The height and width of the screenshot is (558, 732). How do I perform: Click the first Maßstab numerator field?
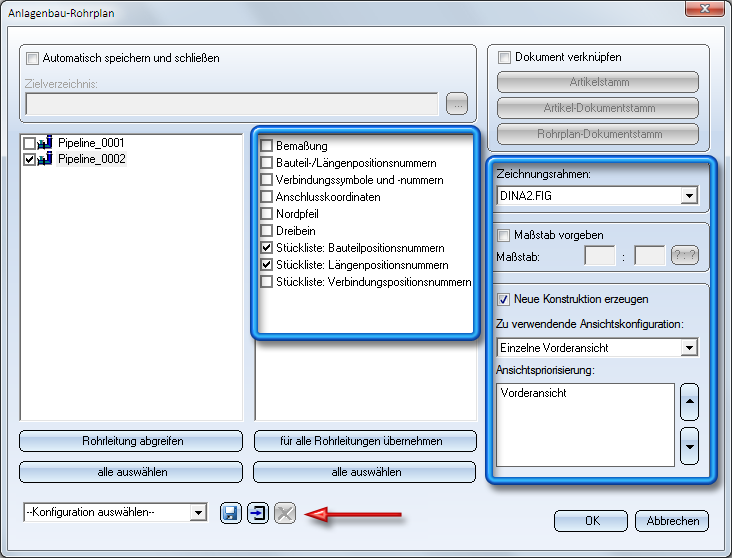pyautogui.click(x=600, y=255)
